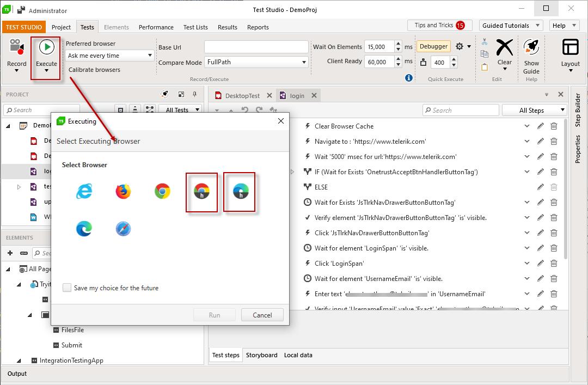The image size is (588, 385).
Task: Toggle the Debugger button
Action: 433,47
